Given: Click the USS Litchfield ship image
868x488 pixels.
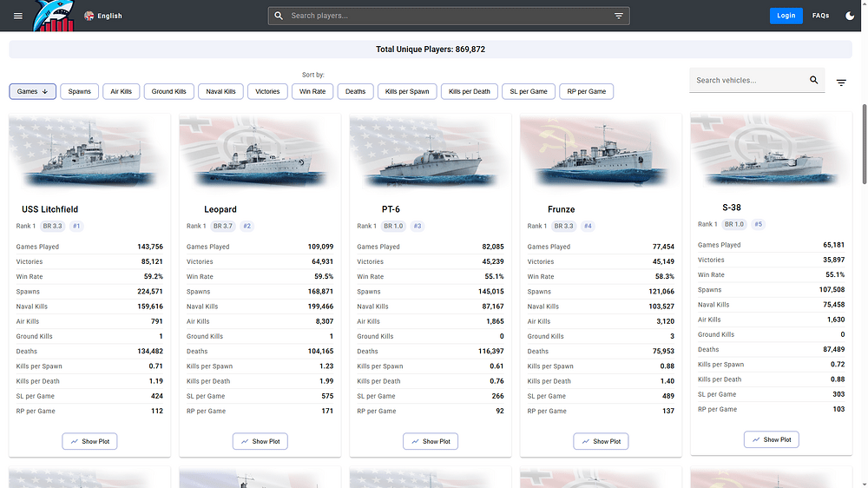Looking at the screenshot, I should pyautogui.click(x=89, y=154).
